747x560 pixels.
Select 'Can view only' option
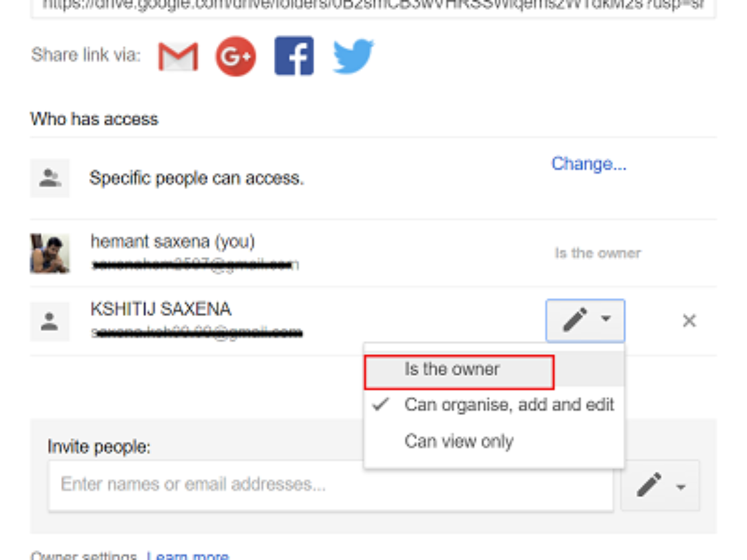(x=459, y=442)
